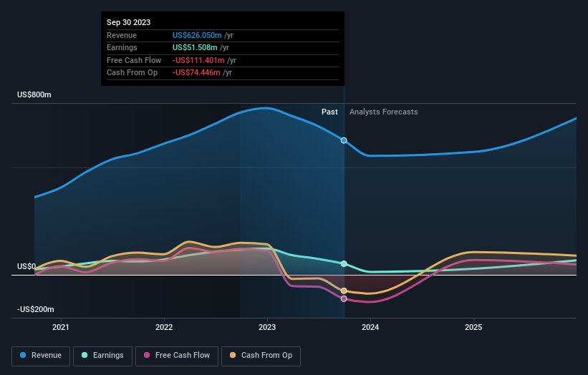588x375 pixels.
Task: Toggle the Revenue legend button
Action: pos(41,356)
